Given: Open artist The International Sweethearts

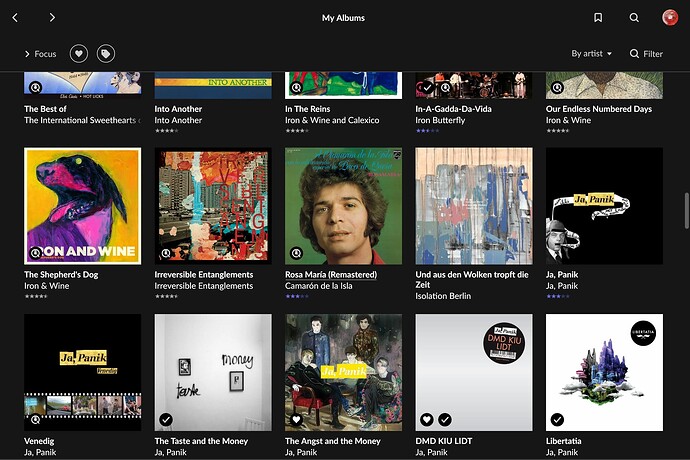Looking at the screenshot, I should click(x=82, y=120).
